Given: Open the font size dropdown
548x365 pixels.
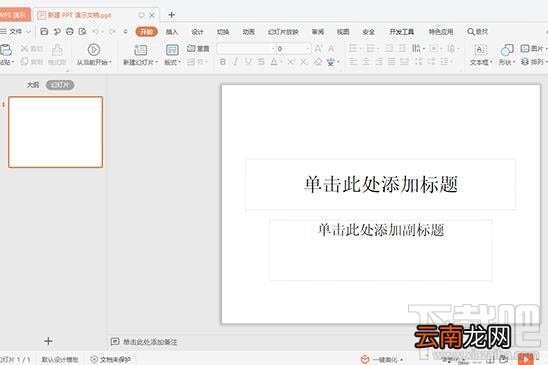Looking at the screenshot, I should tap(308, 49).
